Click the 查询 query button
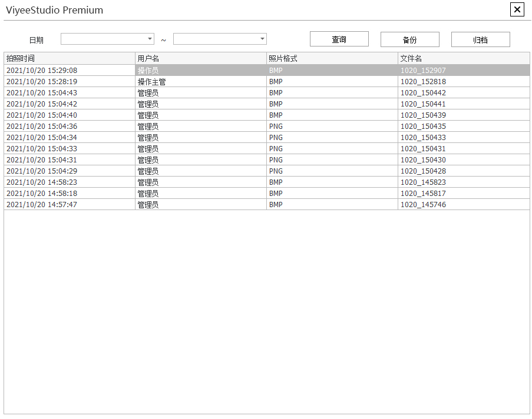This screenshot has height=419, width=532. click(x=339, y=39)
